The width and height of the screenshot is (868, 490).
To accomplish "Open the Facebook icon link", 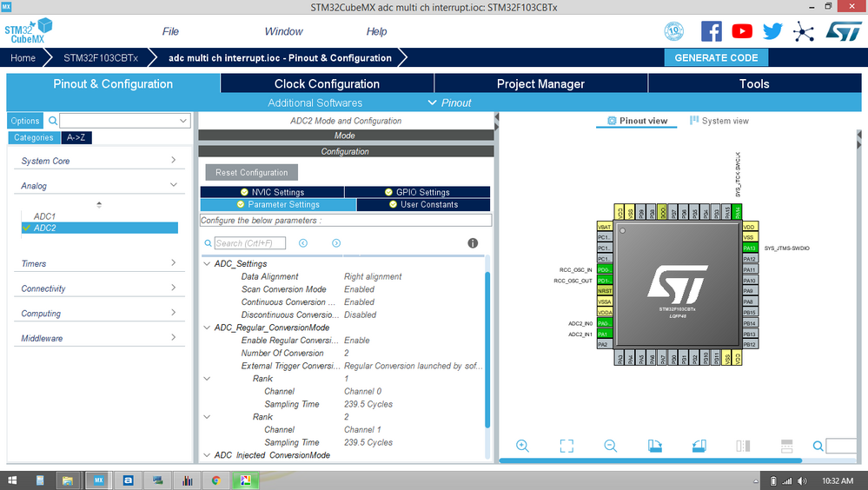I will point(712,31).
